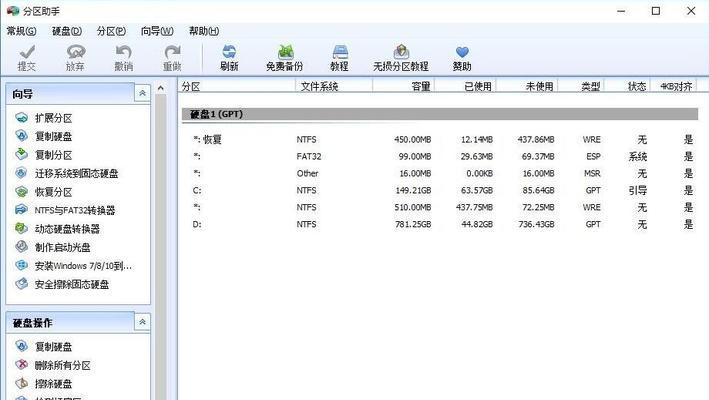Choose 擦除硬盘 operation
This screenshot has width=709, height=400.
[44, 384]
